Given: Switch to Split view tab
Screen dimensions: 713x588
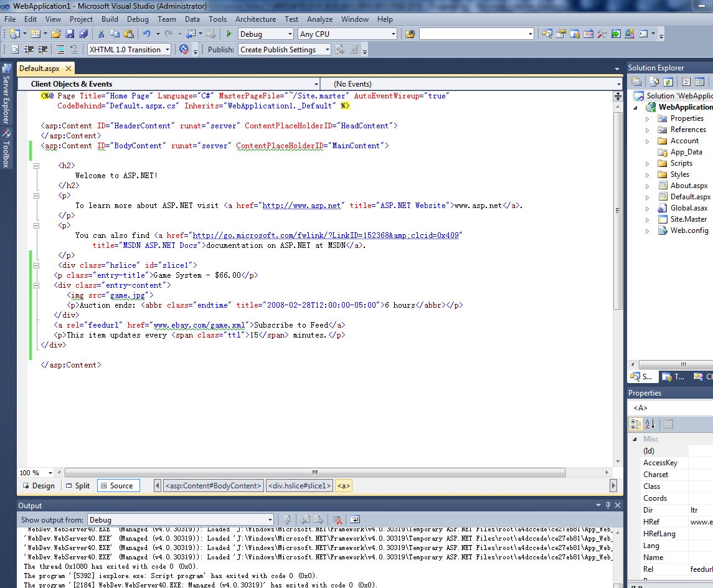Looking at the screenshot, I should tap(78, 486).
